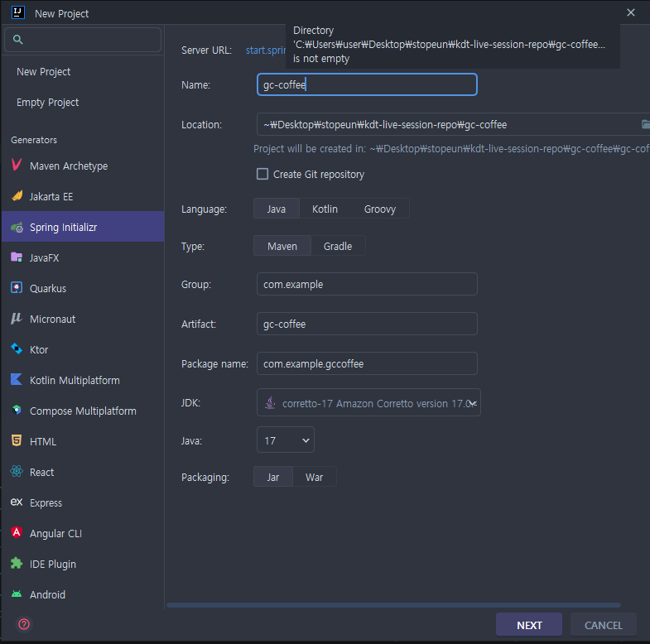Click the NEXT button
This screenshot has width=650, height=644.
pyautogui.click(x=529, y=625)
